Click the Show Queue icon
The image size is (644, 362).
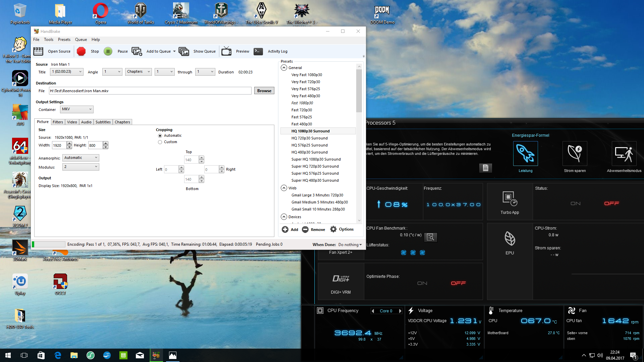pos(184,51)
